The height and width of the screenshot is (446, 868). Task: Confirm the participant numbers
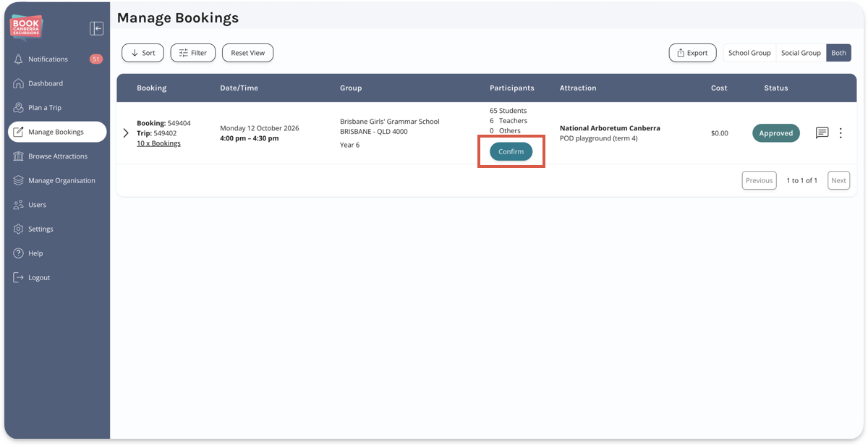(x=511, y=151)
